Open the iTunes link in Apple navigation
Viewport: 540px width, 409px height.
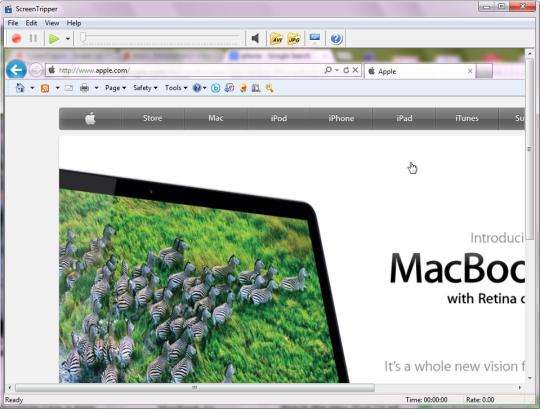(x=467, y=118)
